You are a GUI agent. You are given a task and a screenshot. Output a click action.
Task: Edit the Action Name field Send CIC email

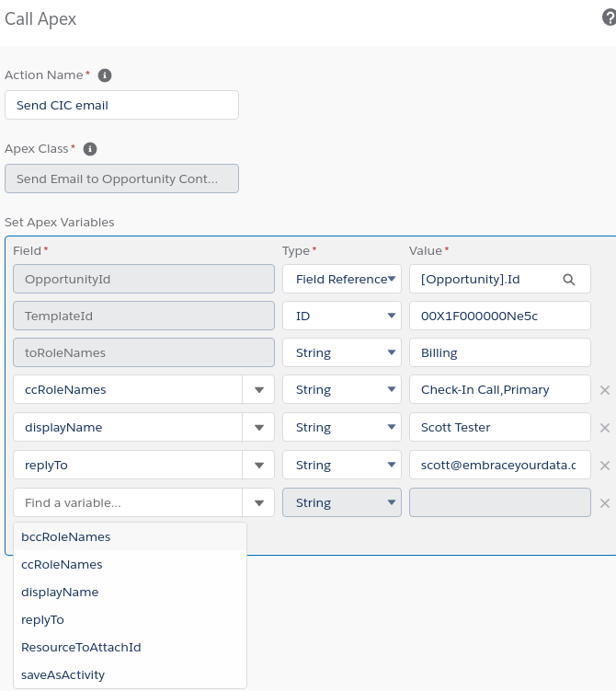[121, 105]
